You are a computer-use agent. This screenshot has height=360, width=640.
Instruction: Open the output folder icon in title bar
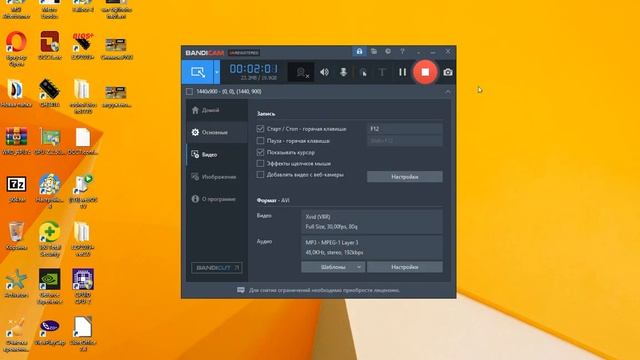pos(374,51)
